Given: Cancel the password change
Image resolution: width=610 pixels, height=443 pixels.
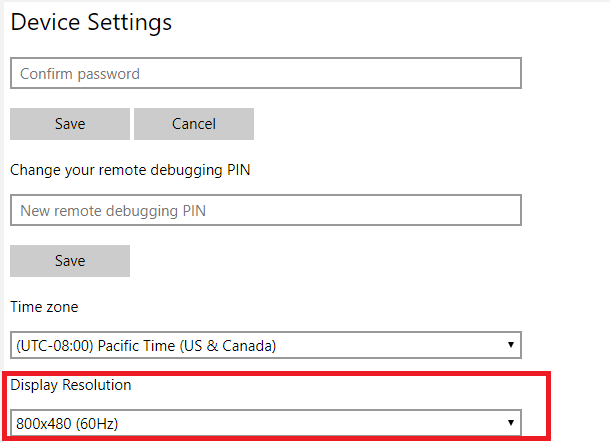Looking at the screenshot, I should [194, 124].
